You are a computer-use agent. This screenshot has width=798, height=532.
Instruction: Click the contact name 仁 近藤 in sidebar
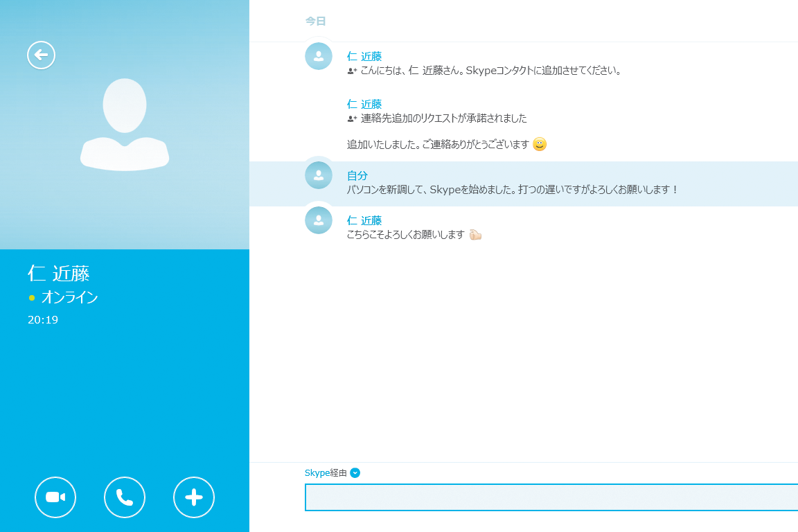[59, 274]
